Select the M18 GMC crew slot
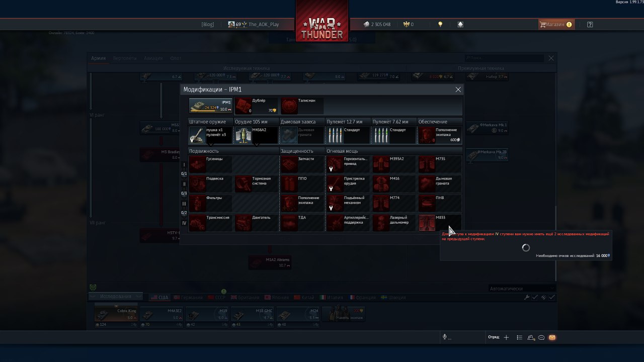644x362 pixels. [253, 314]
